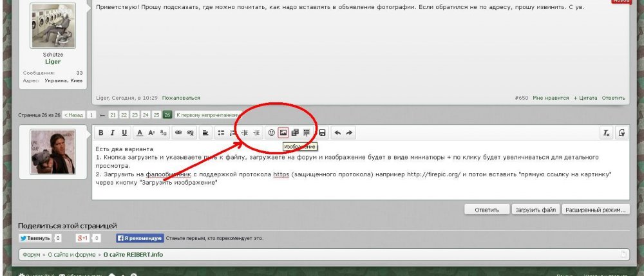Save draft using floppy disk icon
This screenshot has width=644, height=276.
tap(322, 133)
